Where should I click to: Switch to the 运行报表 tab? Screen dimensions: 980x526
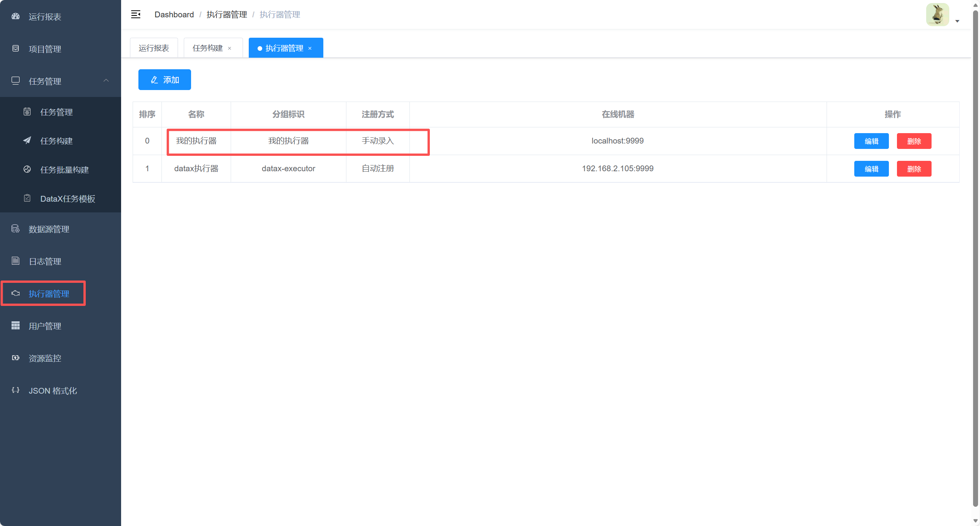(154, 48)
